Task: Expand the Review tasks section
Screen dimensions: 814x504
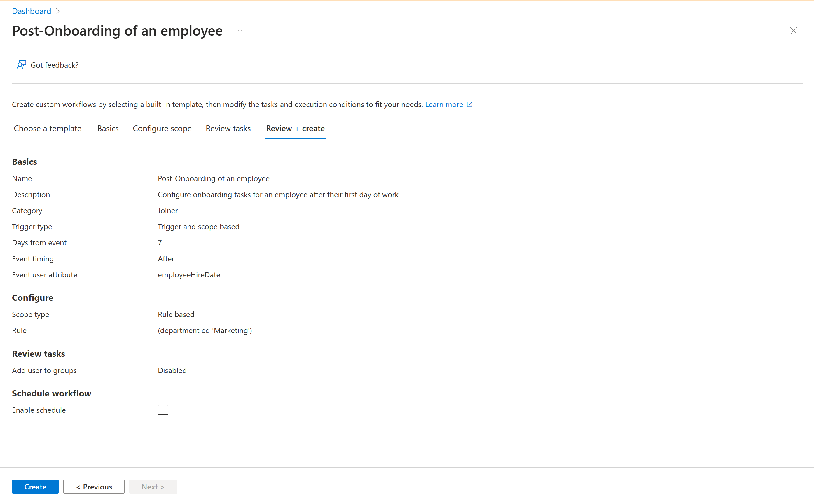Action: click(227, 128)
